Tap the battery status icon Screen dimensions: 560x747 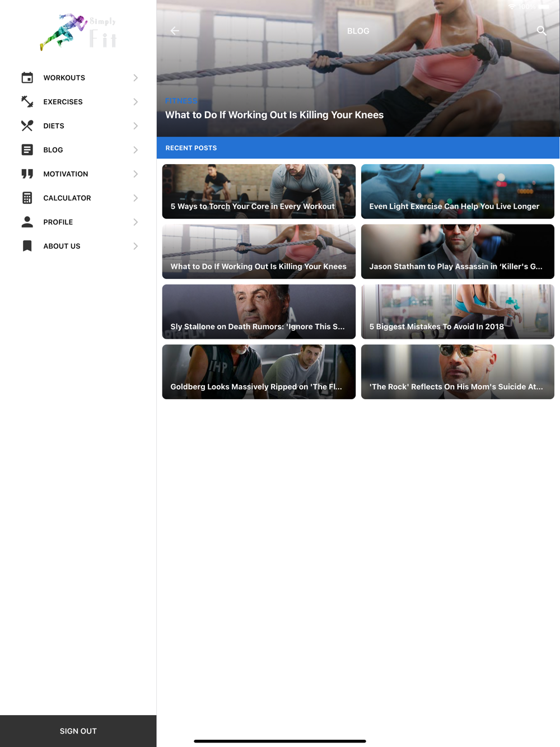coord(543,7)
